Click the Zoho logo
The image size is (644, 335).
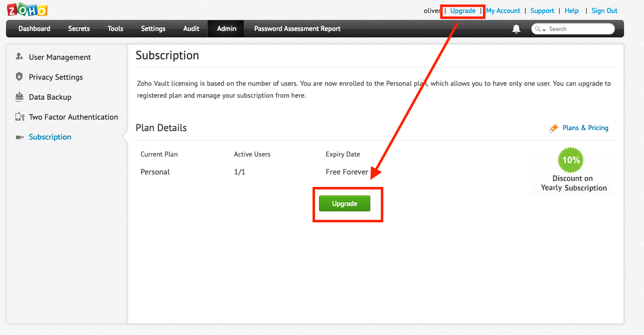[27, 9]
